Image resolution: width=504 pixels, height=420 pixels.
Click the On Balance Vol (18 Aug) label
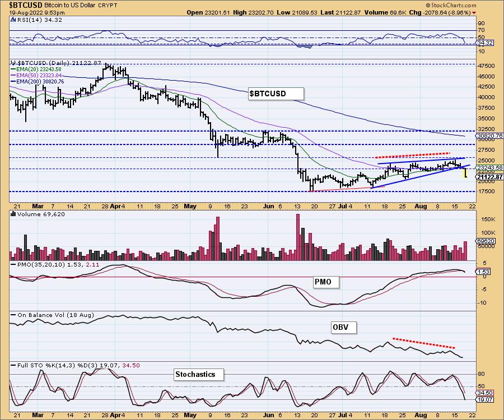click(55, 315)
